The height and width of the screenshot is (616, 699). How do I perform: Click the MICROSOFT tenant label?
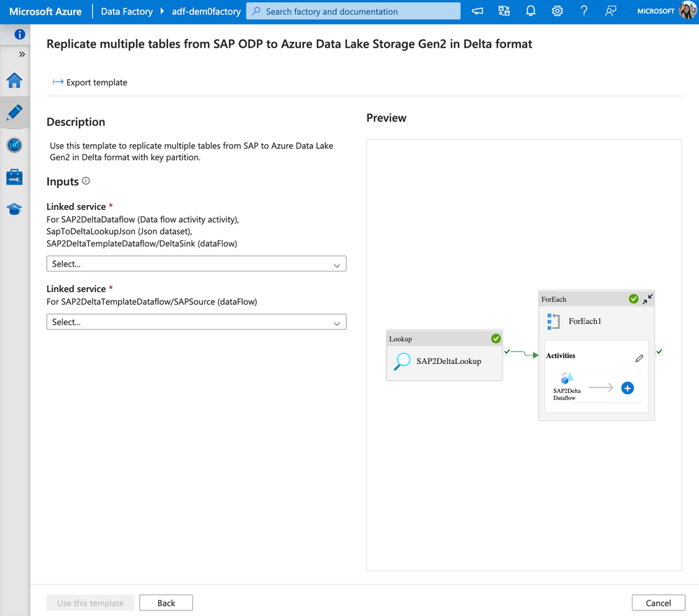click(x=656, y=11)
